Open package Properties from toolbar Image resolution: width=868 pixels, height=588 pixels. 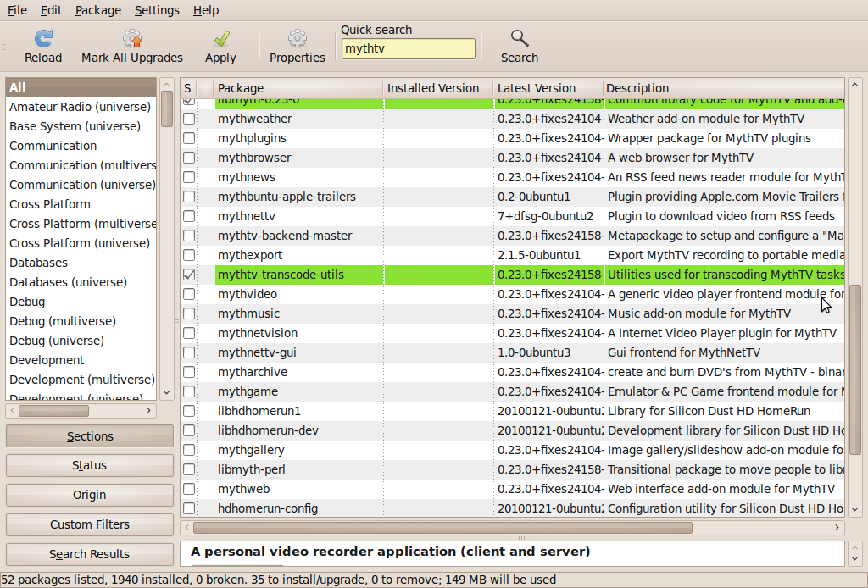point(298,47)
